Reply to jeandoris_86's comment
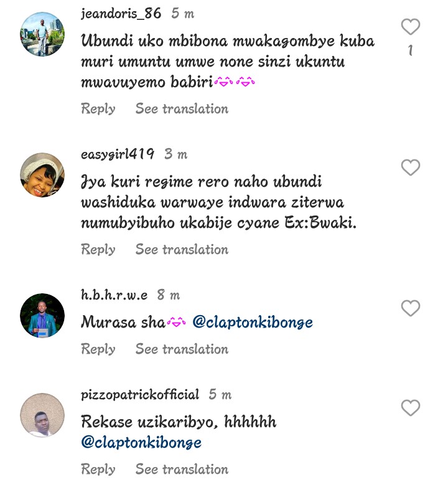This screenshot has width=448, height=482. [98, 109]
